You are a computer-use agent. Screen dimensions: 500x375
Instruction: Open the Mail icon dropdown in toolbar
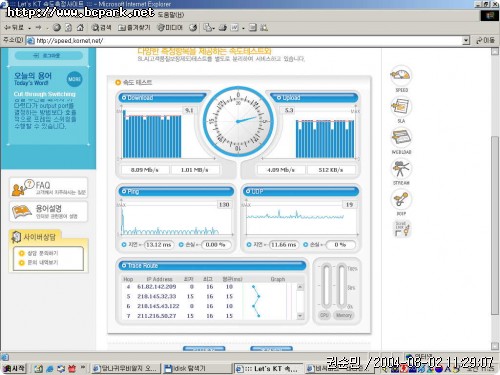(x=209, y=28)
